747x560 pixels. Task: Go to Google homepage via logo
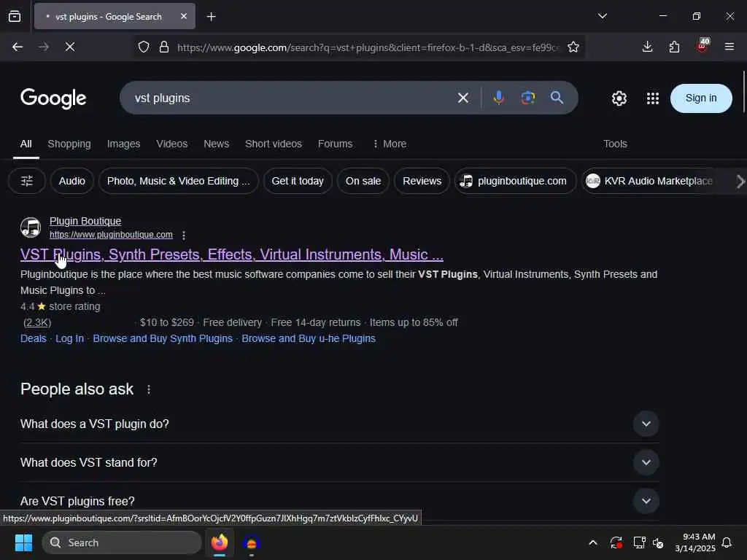pos(53,98)
